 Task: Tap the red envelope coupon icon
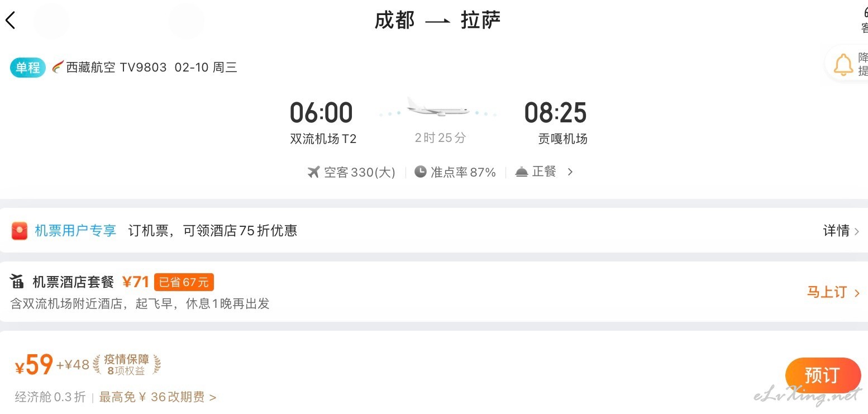pos(20,231)
